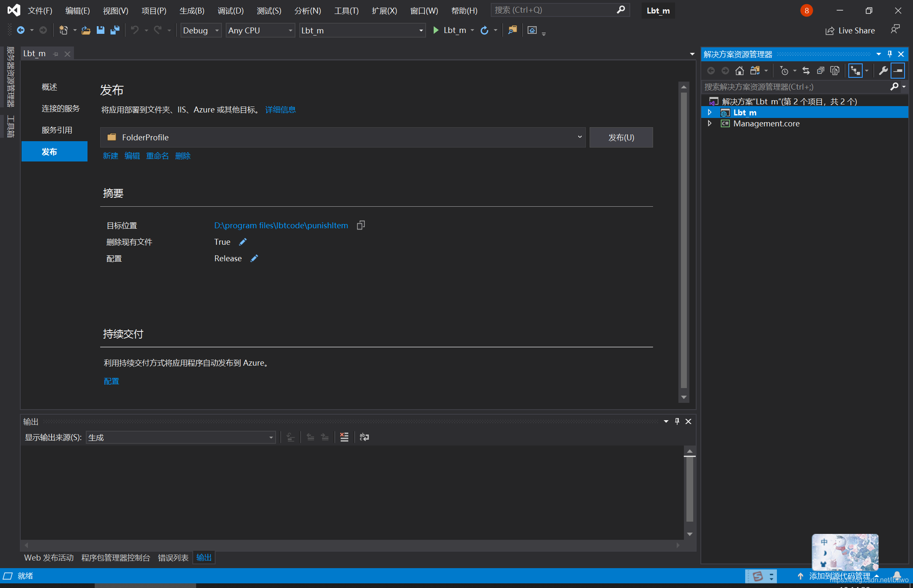Viewport: 913px width, 588px height.
Task: Click the Pending Changes Filter clock icon
Action: [784, 71]
